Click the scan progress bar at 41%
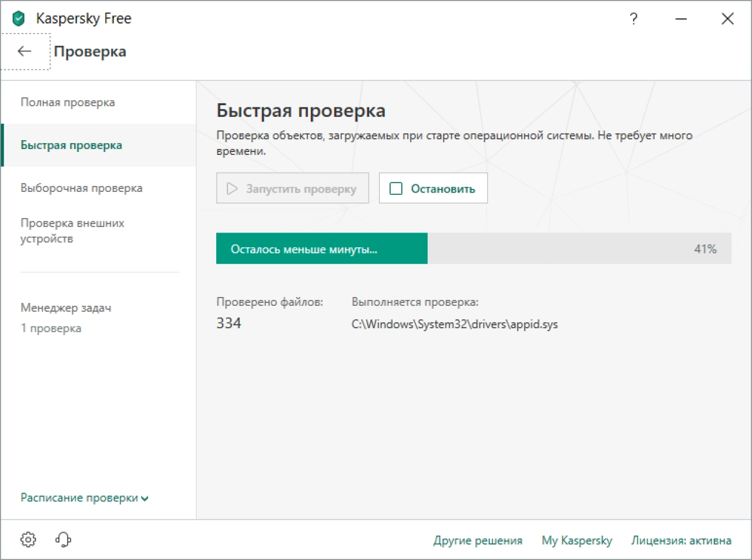 474,248
